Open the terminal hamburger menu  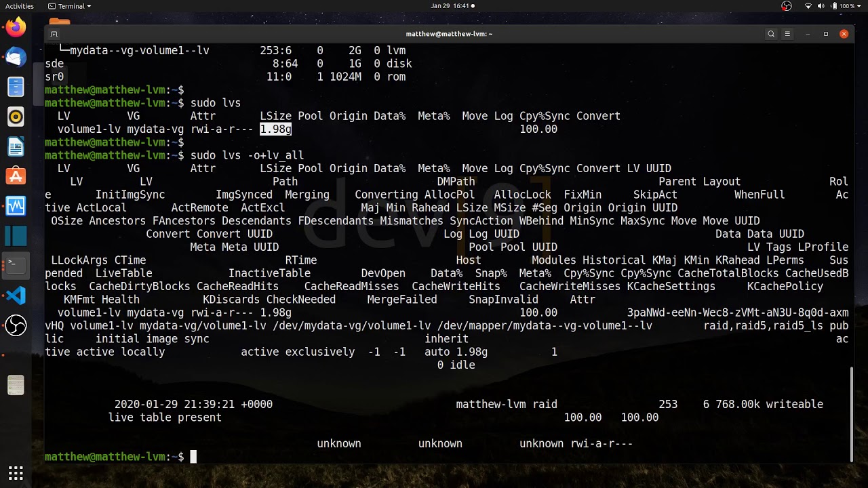[787, 34]
